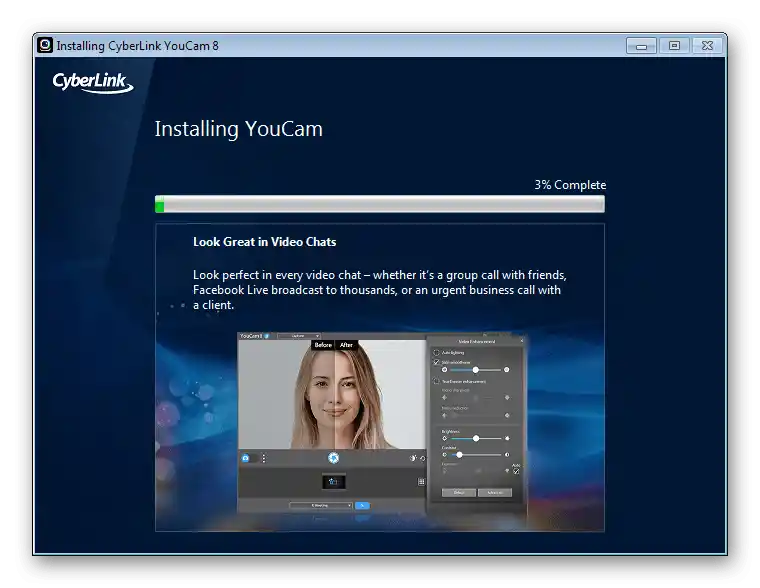
Task: Click the CyberLink logo
Action: pyautogui.click(x=93, y=82)
